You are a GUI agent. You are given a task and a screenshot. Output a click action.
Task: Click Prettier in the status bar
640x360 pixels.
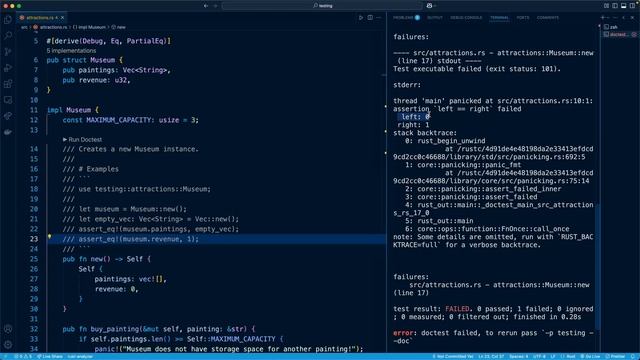click(x=616, y=356)
